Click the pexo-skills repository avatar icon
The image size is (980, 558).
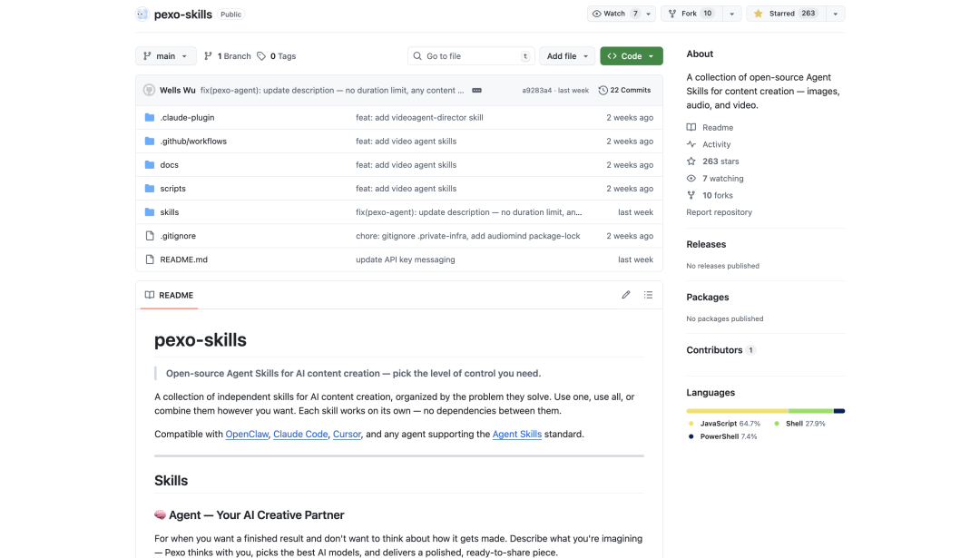point(142,14)
